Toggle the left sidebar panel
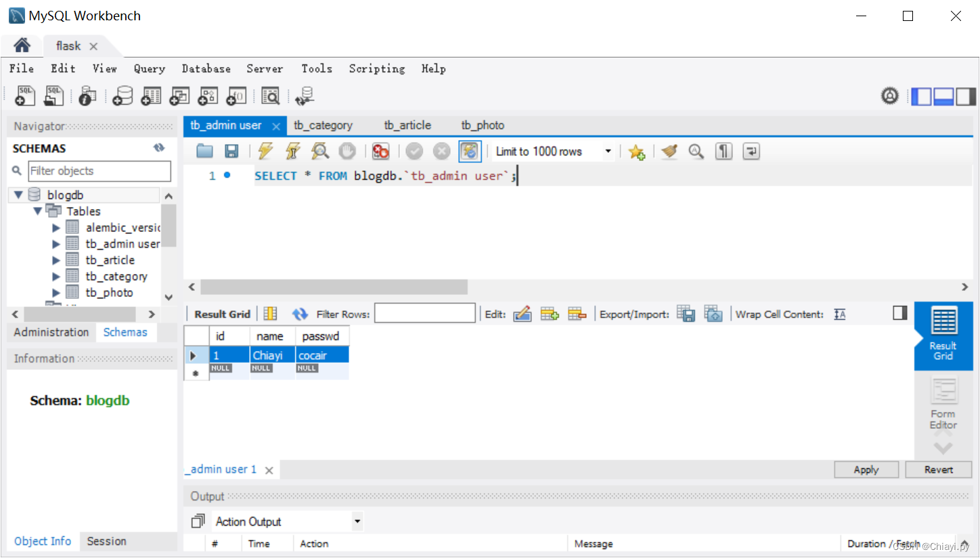This screenshot has height=558, width=980. (921, 97)
